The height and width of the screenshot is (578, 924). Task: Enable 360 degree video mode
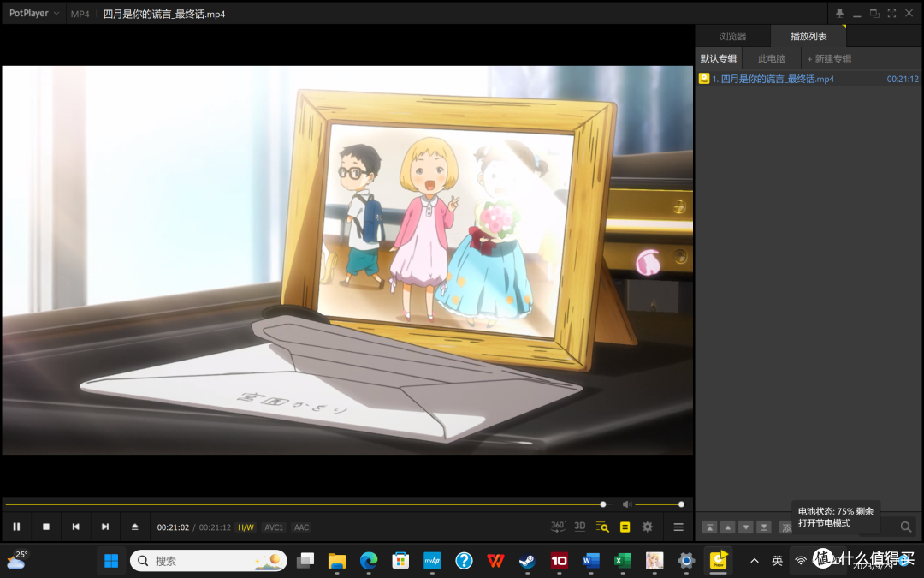pos(558,527)
